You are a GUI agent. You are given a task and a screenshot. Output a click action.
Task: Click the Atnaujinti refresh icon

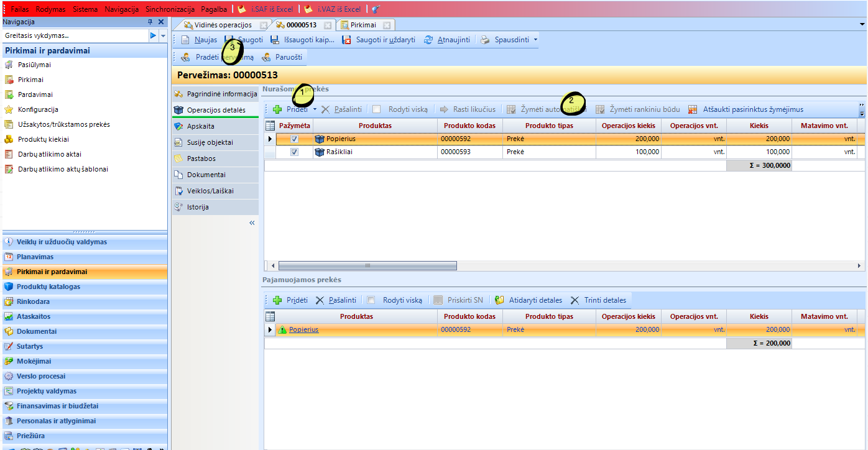point(428,40)
